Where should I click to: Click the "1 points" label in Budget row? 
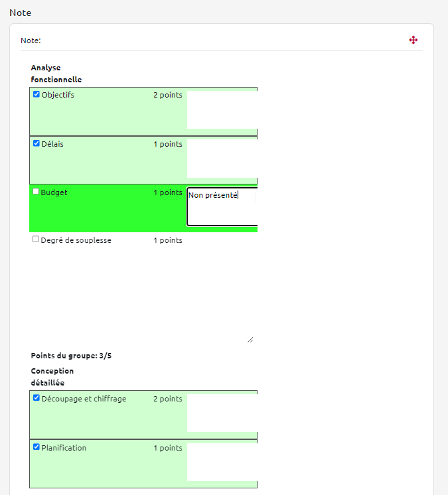pos(167,192)
